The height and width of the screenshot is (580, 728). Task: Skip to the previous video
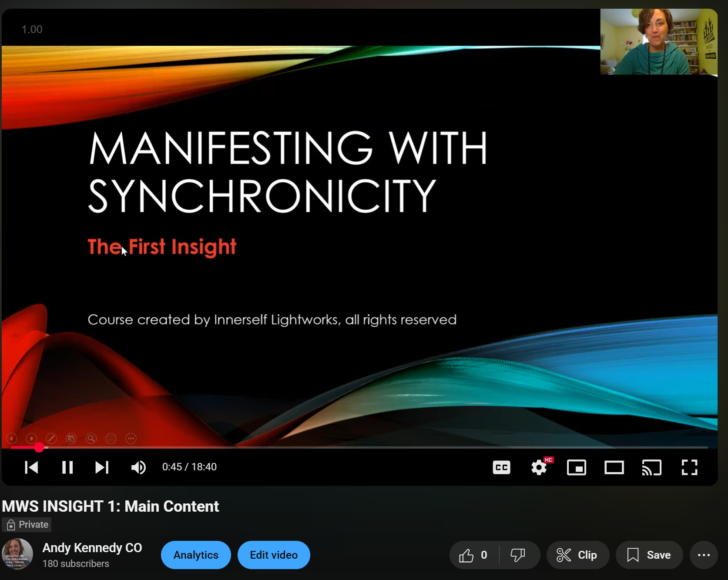(31, 467)
